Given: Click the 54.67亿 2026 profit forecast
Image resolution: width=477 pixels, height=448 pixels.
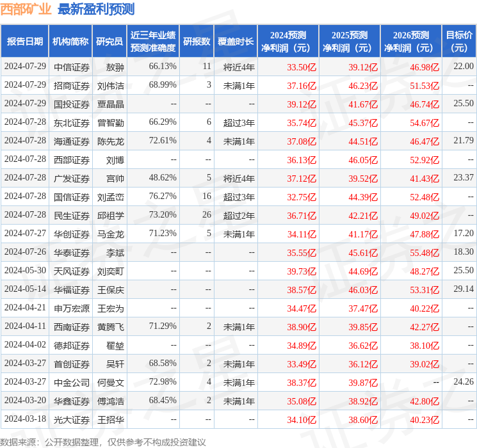Looking at the screenshot, I should pos(424,123).
